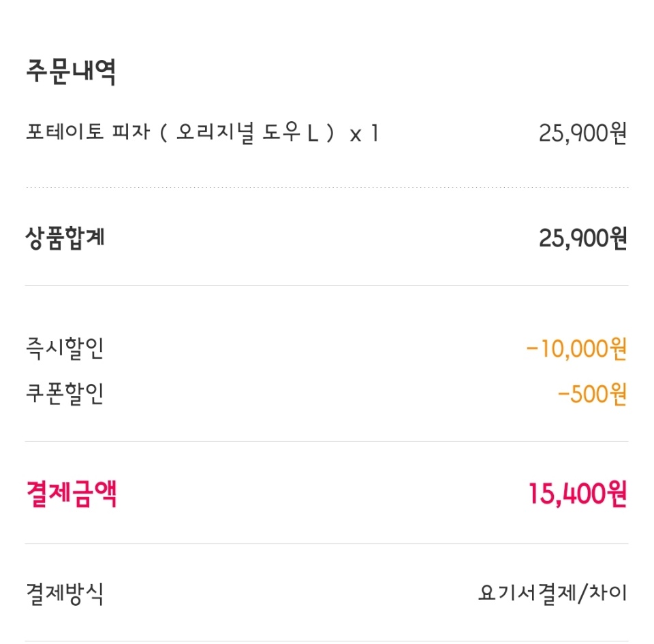
Task: Select the 결제방식 label
Action: click(x=65, y=593)
